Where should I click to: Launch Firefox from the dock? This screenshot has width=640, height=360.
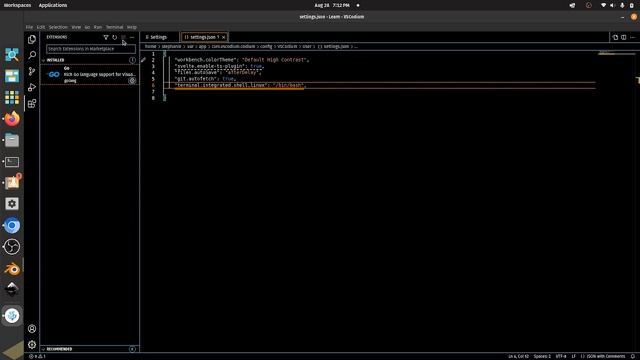click(x=12, y=119)
